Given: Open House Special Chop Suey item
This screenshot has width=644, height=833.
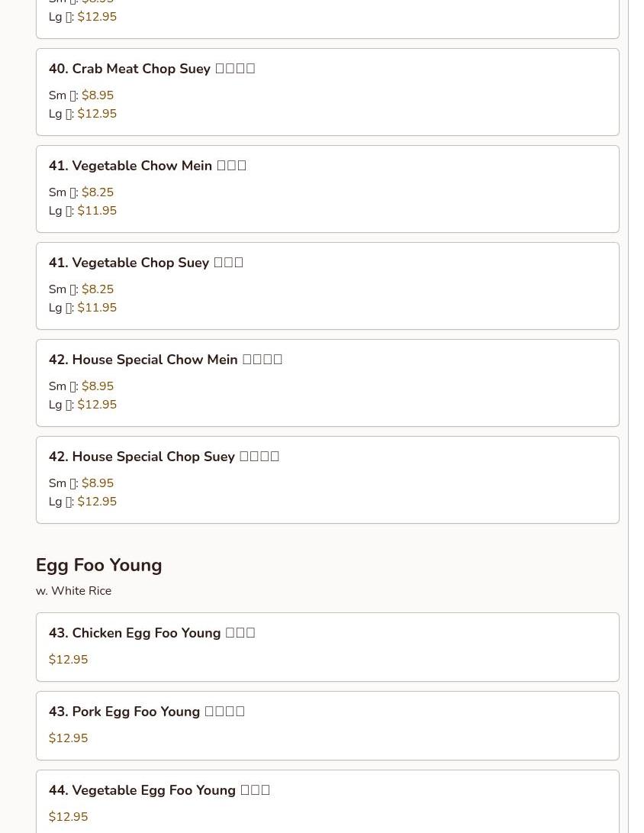Looking at the screenshot, I should [x=164, y=457].
